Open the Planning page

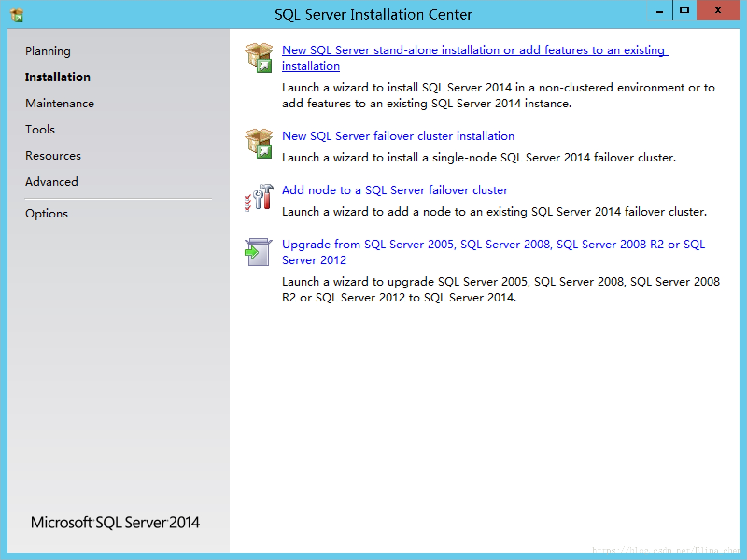pyautogui.click(x=48, y=51)
